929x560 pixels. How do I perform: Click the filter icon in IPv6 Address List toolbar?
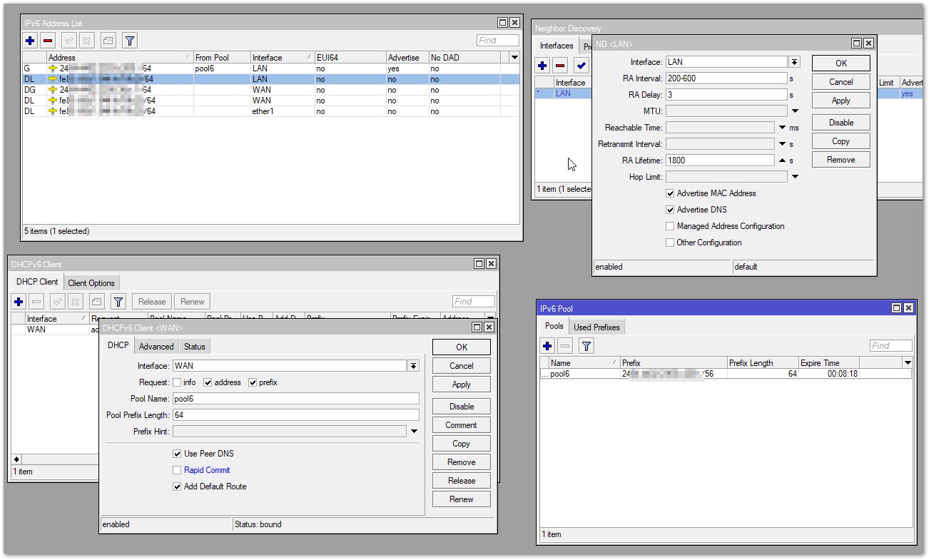tap(129, 41)
